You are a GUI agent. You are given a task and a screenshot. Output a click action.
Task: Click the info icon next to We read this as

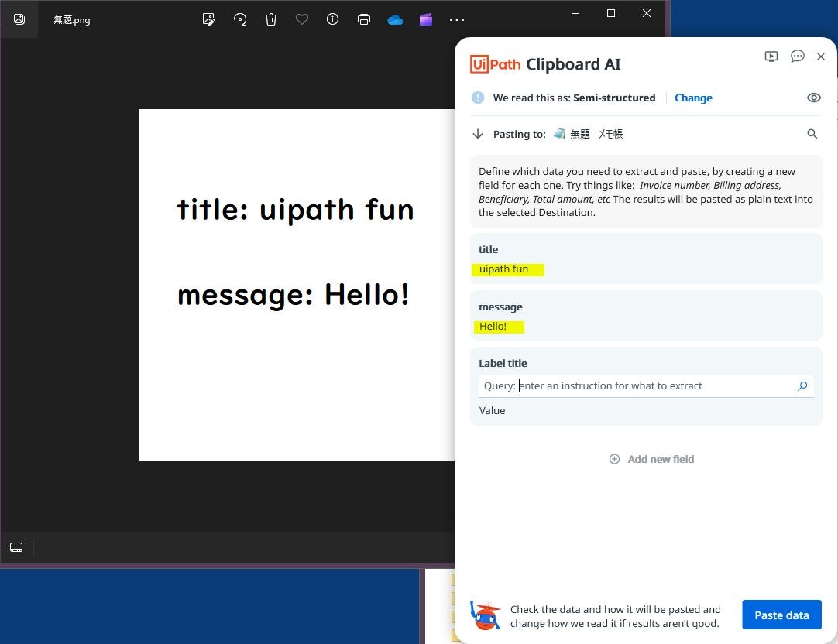click(478, 98)
